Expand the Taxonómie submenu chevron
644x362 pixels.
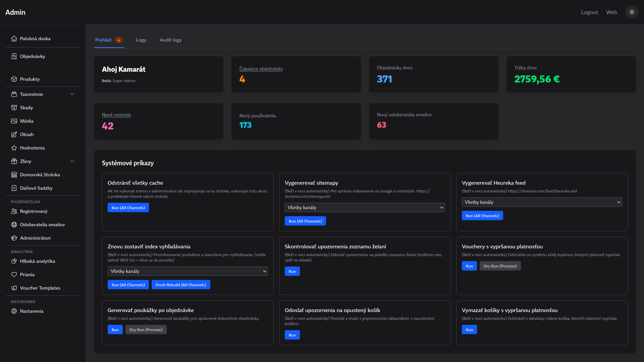click(x=72, y=94)
